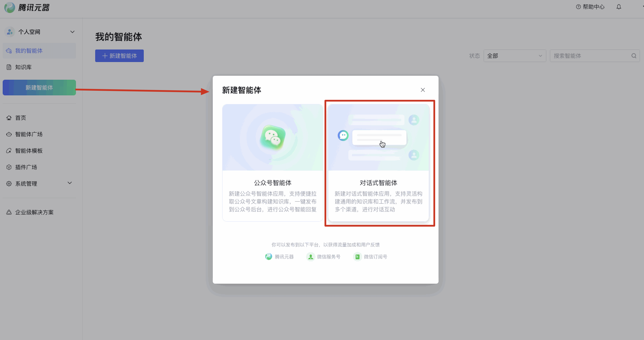The image size is (644, 340).
Task: Expand the 个人空间 workspace dropdown
Action: click(x=72, y=32)
